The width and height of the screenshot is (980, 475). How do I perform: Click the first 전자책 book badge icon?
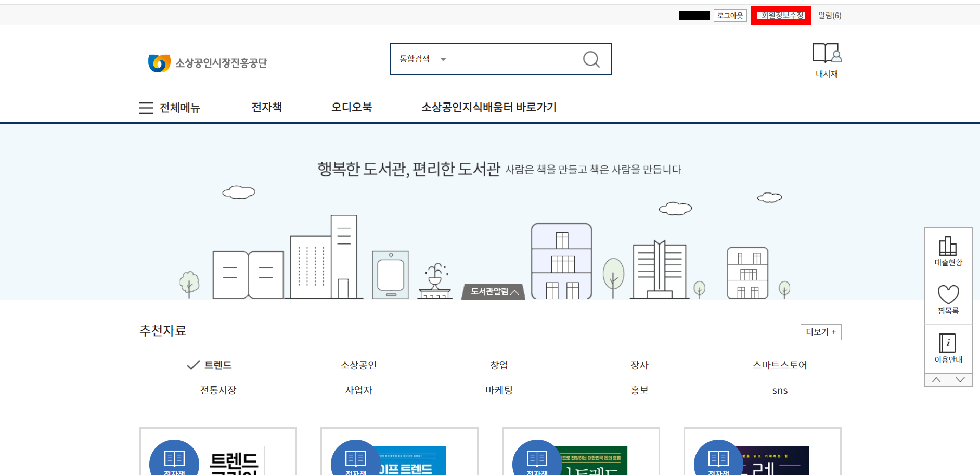click(x=174, y=458)
